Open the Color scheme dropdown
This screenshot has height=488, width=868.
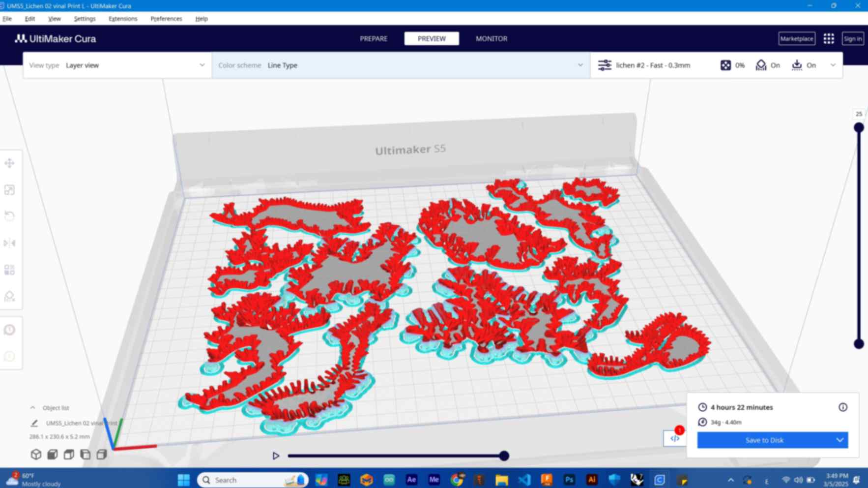[x=401, y=65]
